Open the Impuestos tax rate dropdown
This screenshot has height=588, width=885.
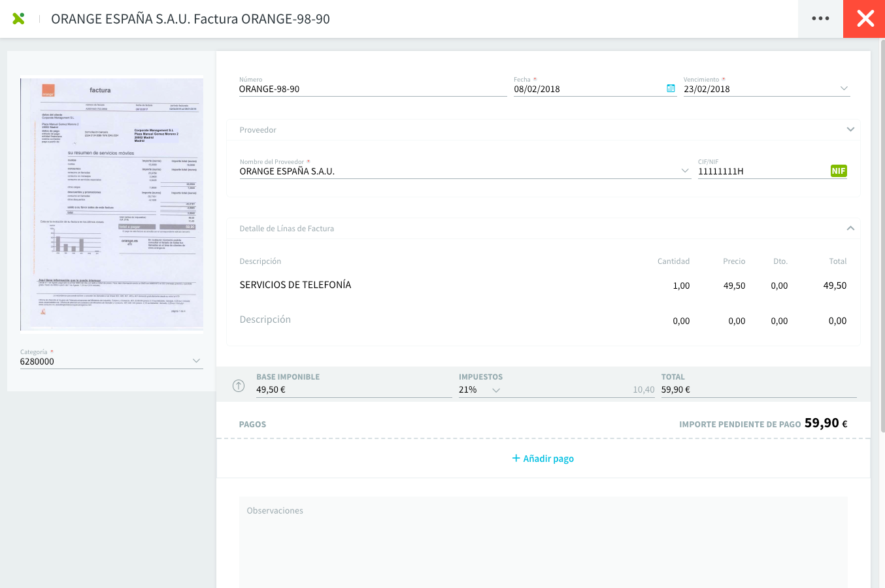pos(495,388)
